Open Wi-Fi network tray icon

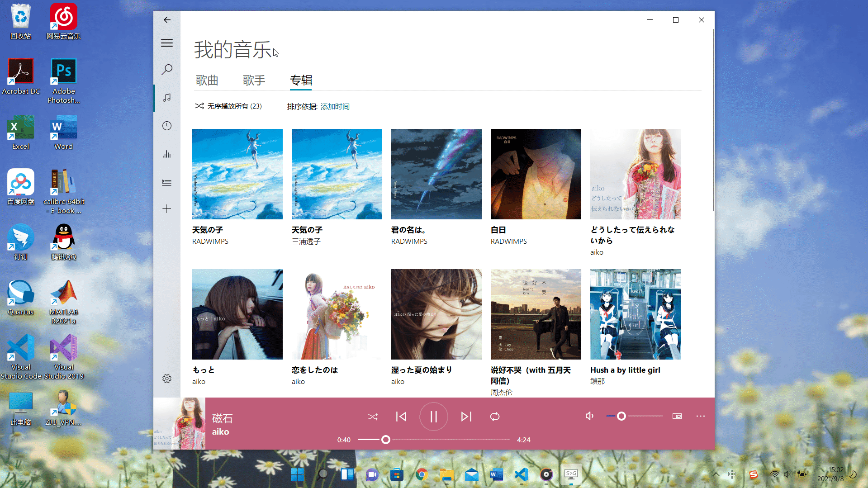(774, 474)
